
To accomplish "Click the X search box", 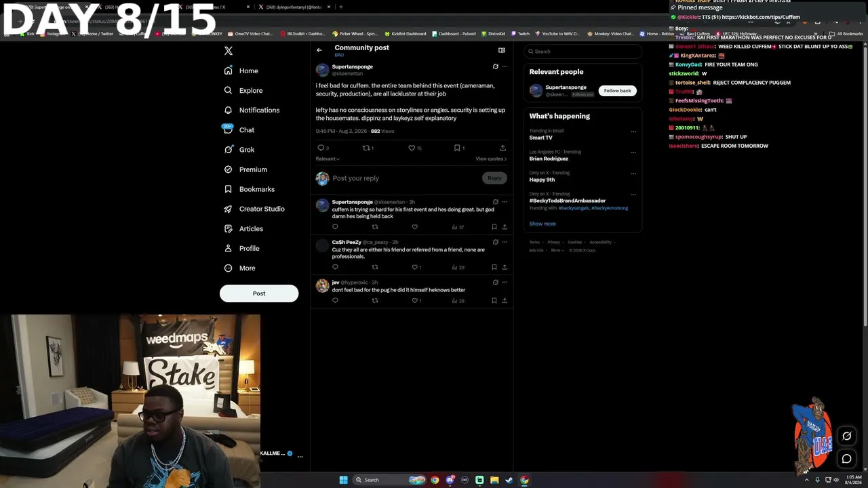I will [583, 52].
